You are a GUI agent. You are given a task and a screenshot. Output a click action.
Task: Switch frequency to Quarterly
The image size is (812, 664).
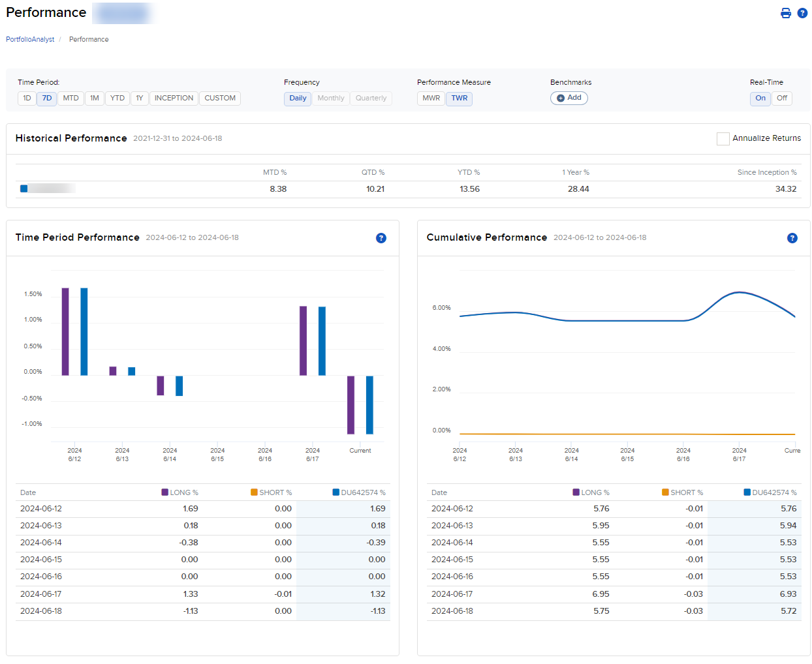[371, 98]
